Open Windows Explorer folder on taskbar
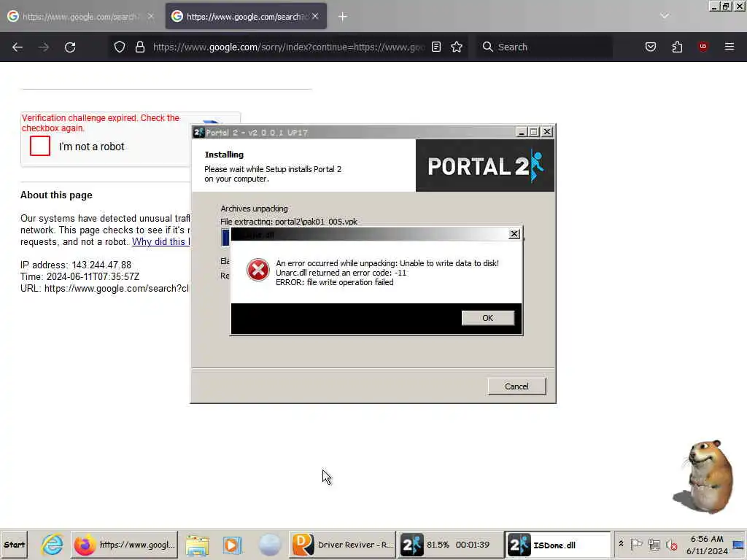 point(197,545)
